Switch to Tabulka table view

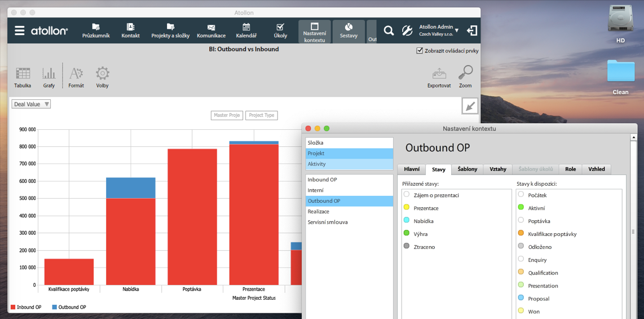click(23, 77)
